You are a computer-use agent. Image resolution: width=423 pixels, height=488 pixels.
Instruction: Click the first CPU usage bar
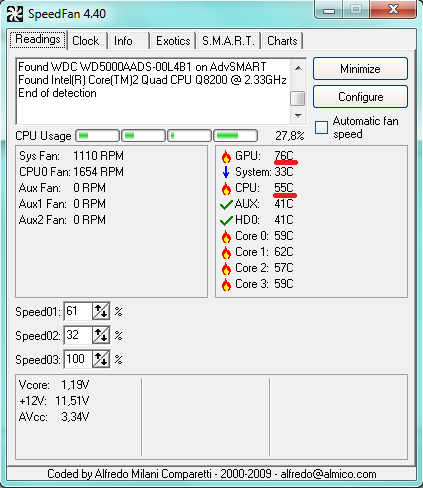pos(98,136)
